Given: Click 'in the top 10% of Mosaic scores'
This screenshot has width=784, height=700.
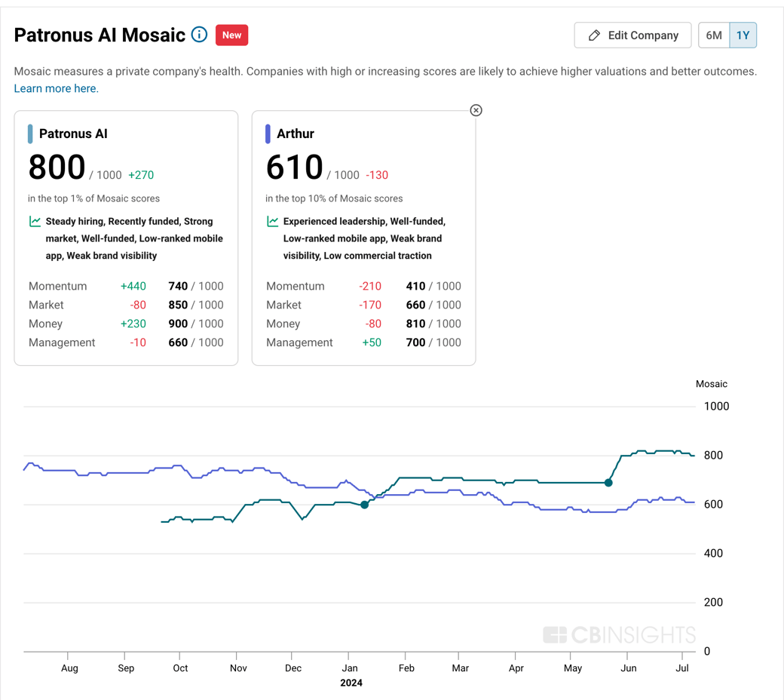Looking at the screenshot, I should [334, 198].
